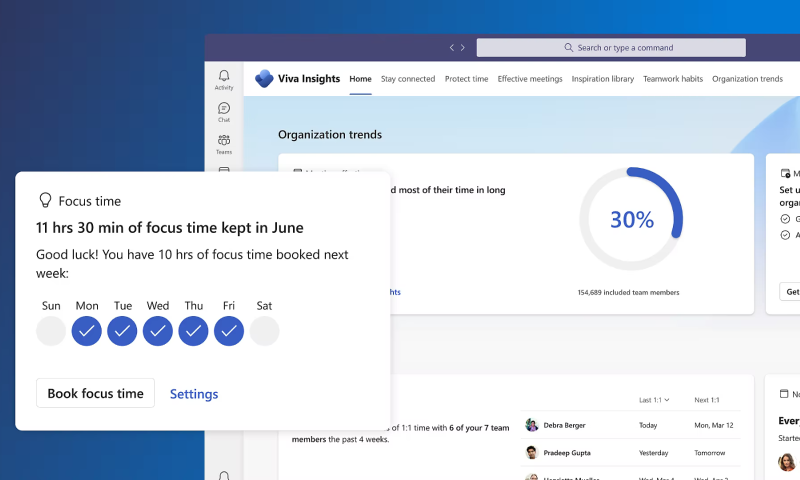This screenshot has height=480, width=800.
Task: Click the Viva Insights logo icon
Action: tap(264, 79)
